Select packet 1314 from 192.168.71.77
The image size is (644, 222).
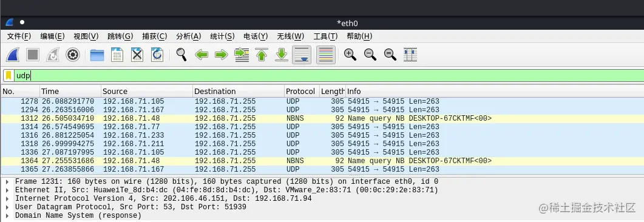coord(322,127)
